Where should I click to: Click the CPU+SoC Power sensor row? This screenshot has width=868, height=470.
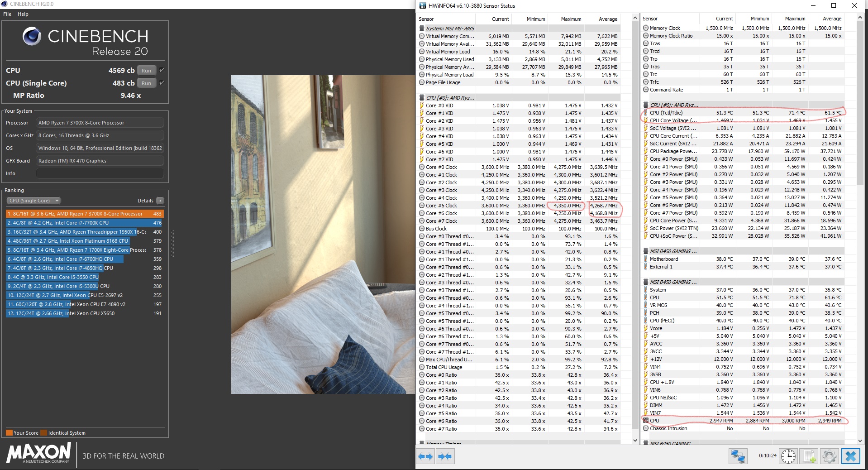click(743, 236)
